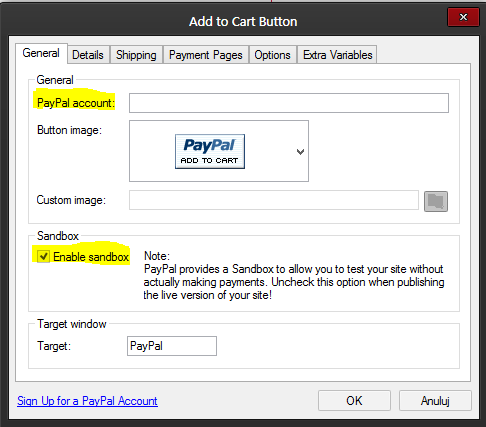Uncheck the Enable sandbox checkbox
Screen dimensions: 486x427
(x=43, y=257)
